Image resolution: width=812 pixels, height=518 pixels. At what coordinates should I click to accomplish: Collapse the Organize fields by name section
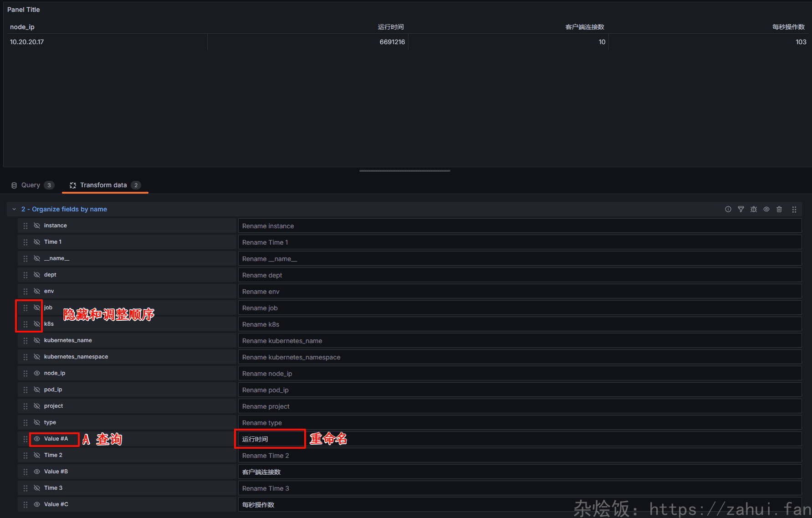[14, 209]
